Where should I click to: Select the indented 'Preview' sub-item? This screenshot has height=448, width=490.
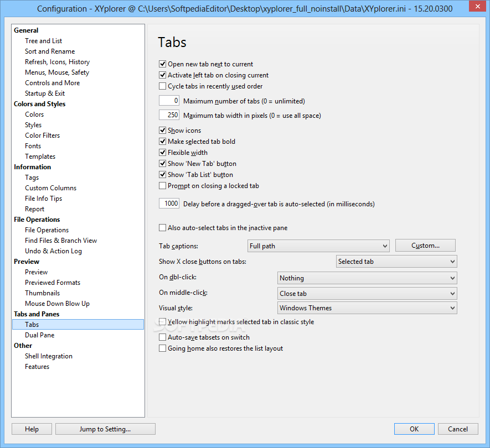tap(36, 272)
